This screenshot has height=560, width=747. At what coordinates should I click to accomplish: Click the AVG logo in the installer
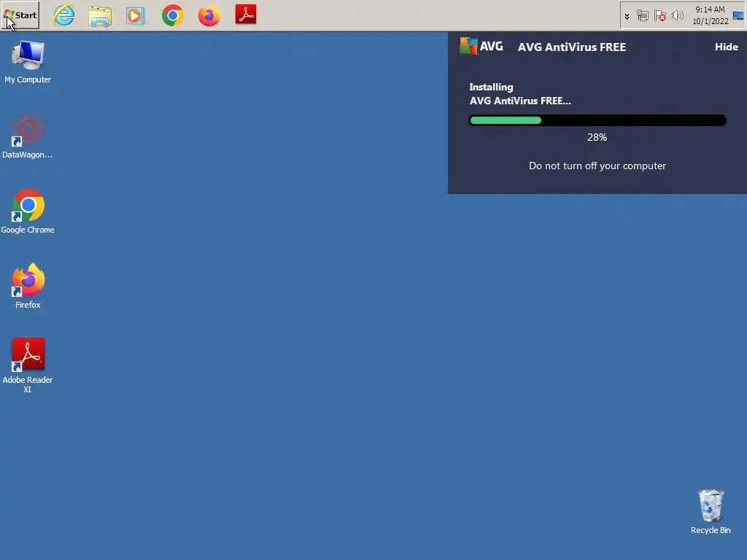point(481,46)
